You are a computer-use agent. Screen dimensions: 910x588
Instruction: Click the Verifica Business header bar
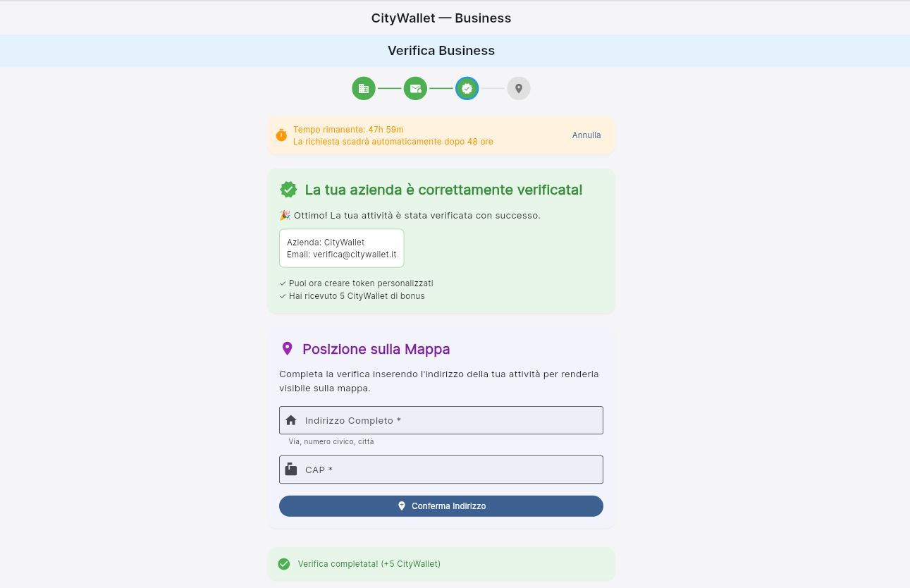click(x=441, y=50)
